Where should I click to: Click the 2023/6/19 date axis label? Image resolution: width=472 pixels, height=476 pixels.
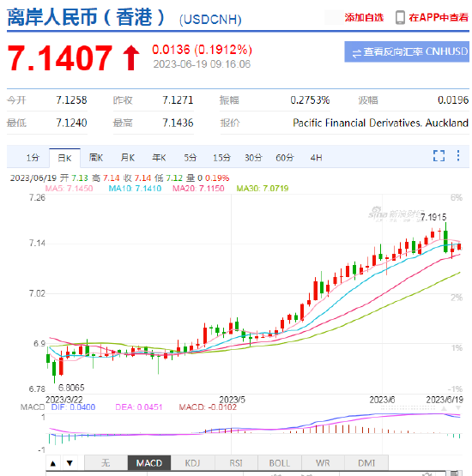(x=445, y=400)
